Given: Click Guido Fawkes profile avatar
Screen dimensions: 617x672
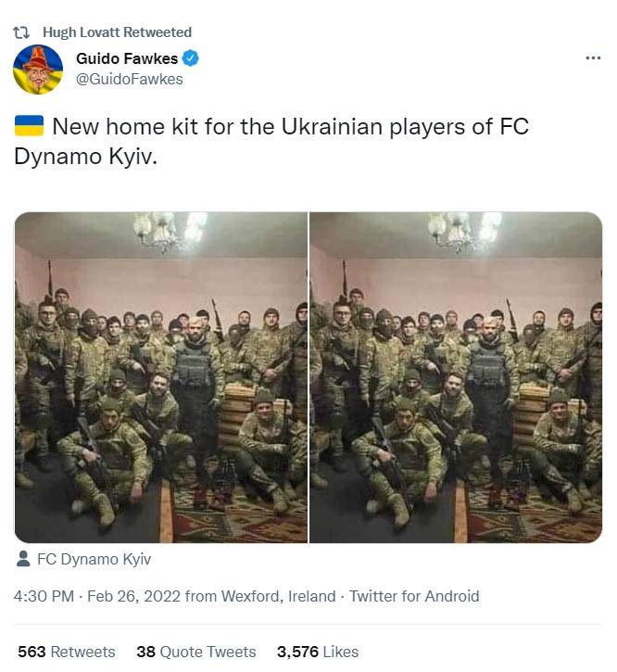Looking at the screenshot, I should (x=38, y=70).
